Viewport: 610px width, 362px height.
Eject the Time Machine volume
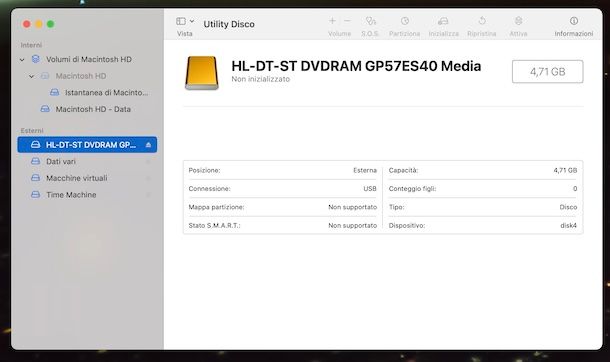(x=148, y=195)
